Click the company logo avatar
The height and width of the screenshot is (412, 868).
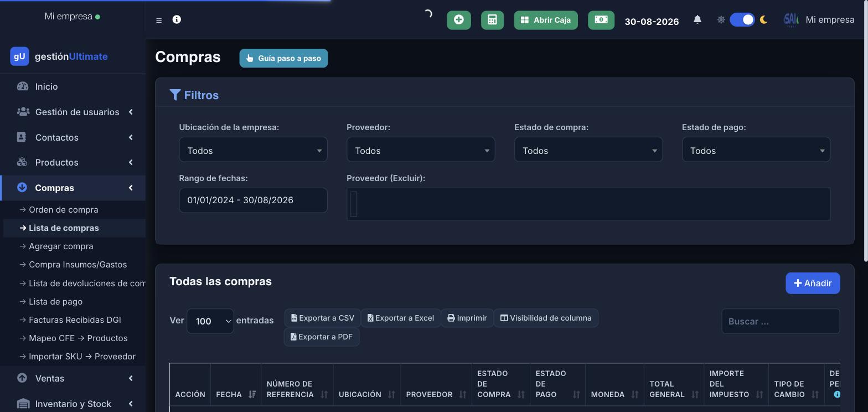tap(791, 20)
